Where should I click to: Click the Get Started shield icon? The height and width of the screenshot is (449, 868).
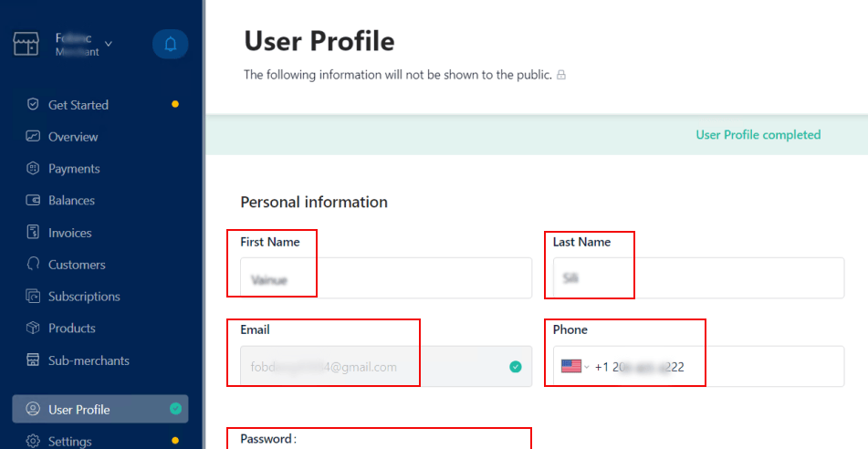click(33, 104)
